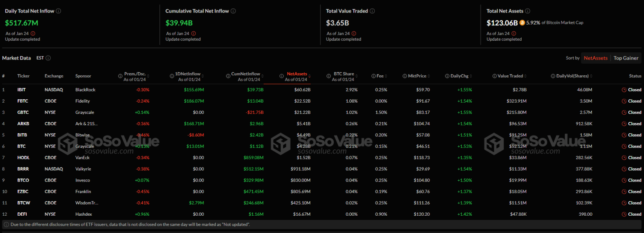
Task: Click the Bitcoin coin icon near market cap
Action: (x=522, y=23)
